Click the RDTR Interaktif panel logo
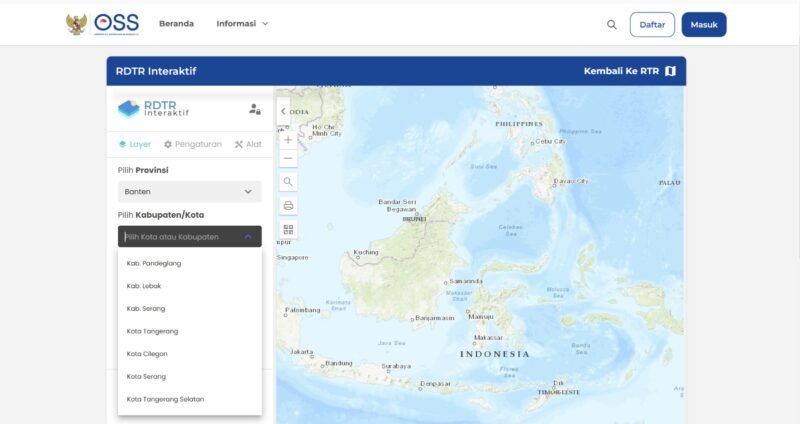Image resolution: width=800 pixels, height=424 pixels. (154, 109)
